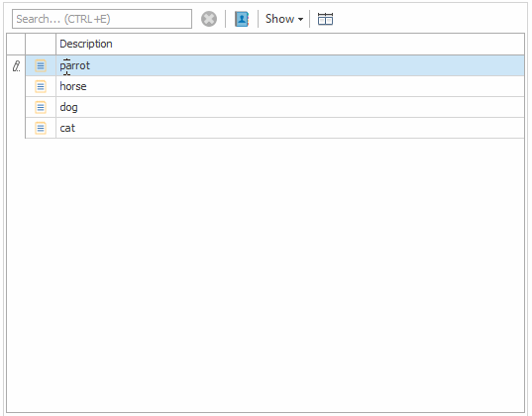Click the note icon beside dog
Viewport: 532px width, 416px height.
[41, 107]
